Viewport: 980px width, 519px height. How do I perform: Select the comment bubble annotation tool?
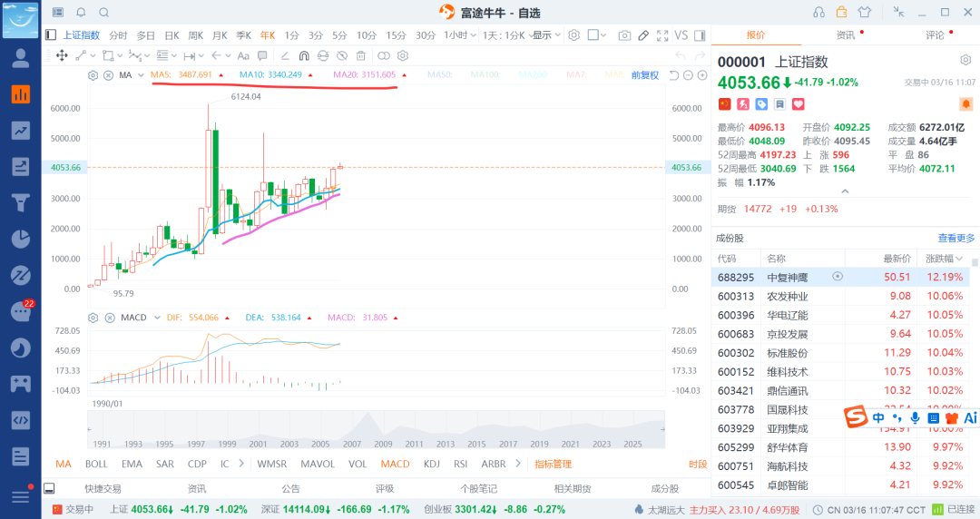262,55
